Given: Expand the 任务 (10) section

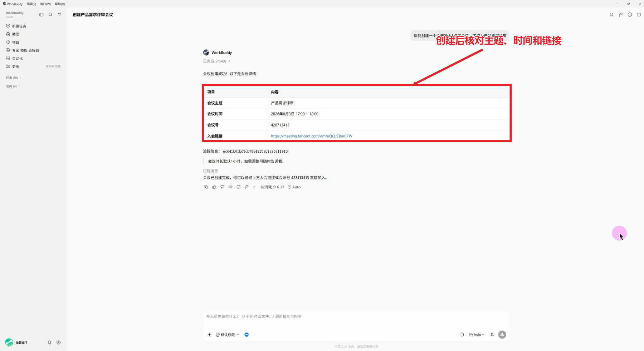Looking at the screenshot, I should tap(14, 78).
